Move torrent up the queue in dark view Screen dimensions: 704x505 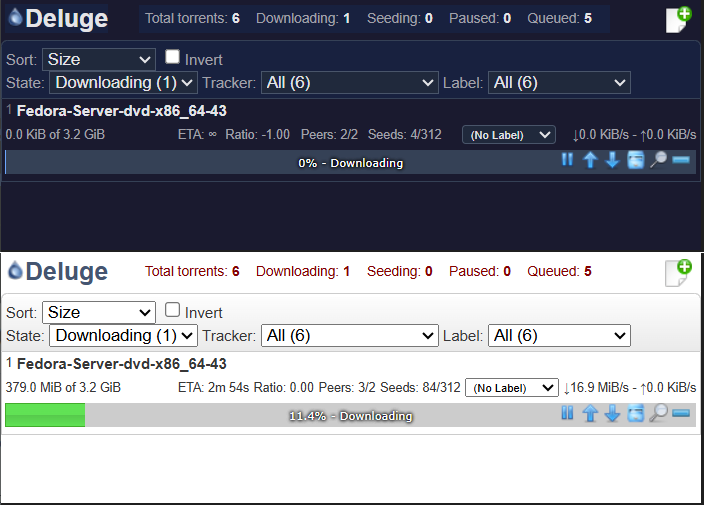590,160
